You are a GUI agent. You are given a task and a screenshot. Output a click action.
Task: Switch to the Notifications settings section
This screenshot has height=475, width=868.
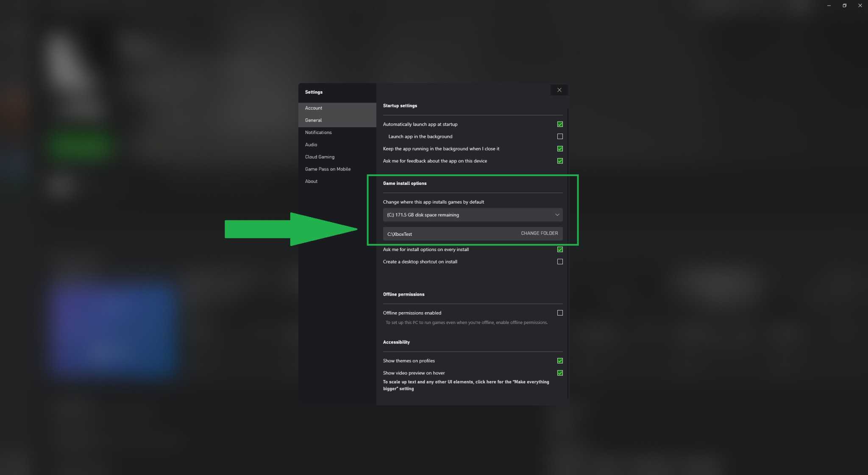(x=318, y=132)
